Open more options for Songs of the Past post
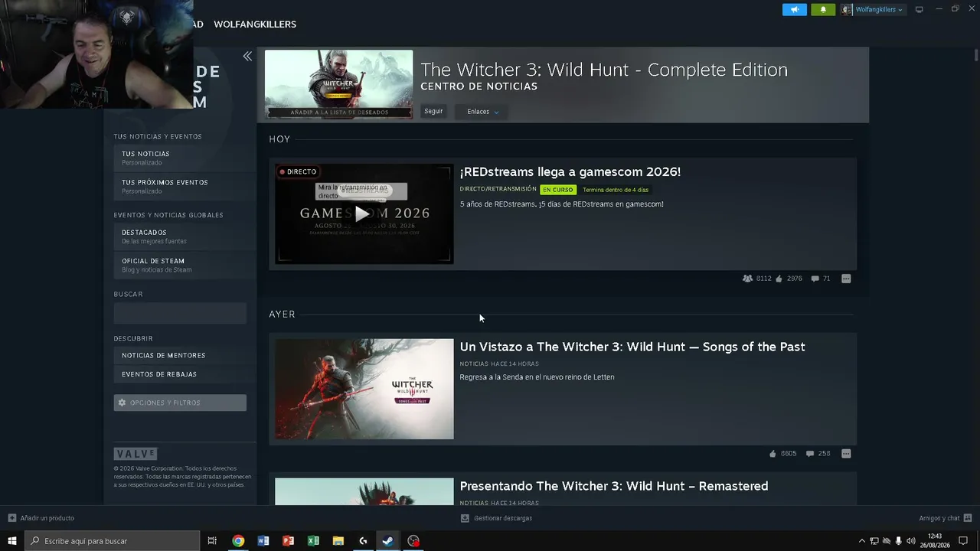The height and width of the screenshot is (551, 980). pos(846,454)
